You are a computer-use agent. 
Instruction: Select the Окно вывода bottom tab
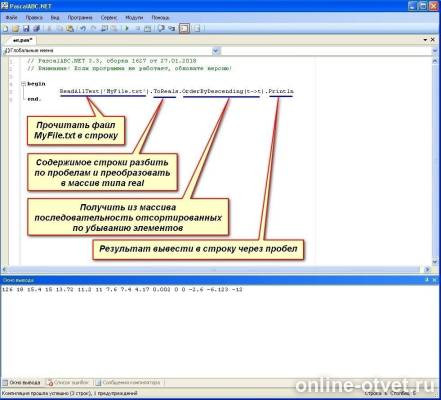(22, 383)
